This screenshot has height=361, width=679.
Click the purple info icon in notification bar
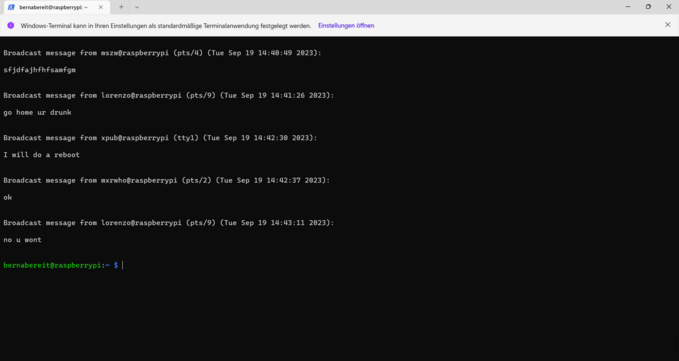click(x=11, y=26)
